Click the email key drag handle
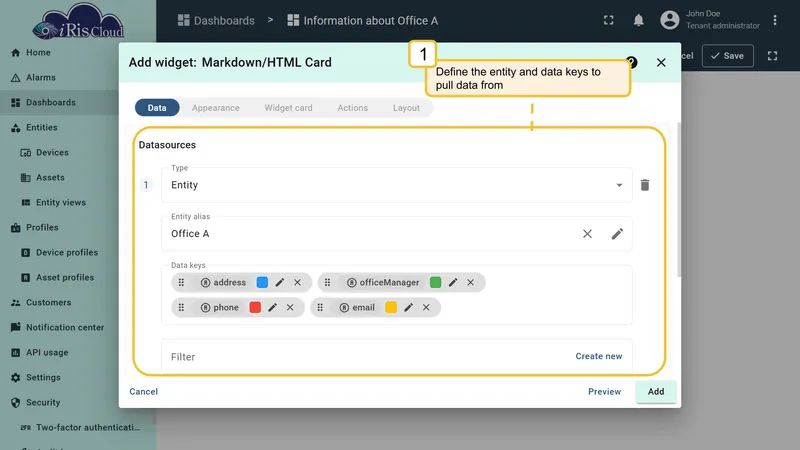800x450 pixels. pos(320,307)
